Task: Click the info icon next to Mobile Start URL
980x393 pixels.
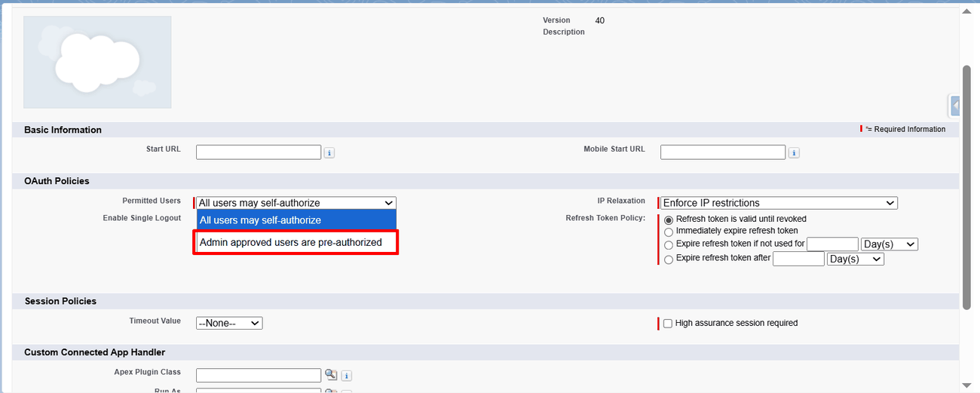Action: pos(794,153)
